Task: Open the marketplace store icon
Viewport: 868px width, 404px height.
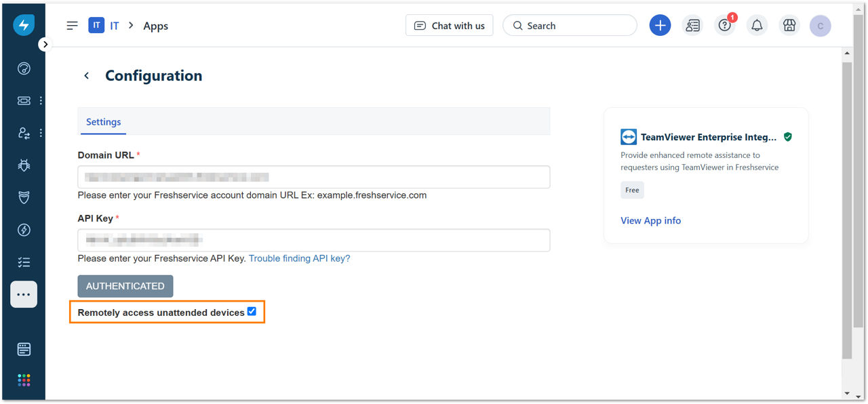Action: pyautogui.click(x=789, y=26)
